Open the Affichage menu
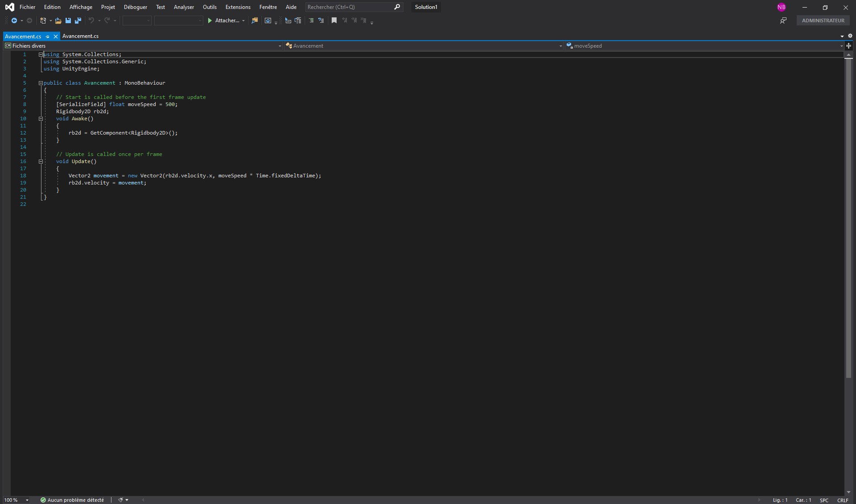The width and height of the screenshot is (856, 504). tap(81, 7)
